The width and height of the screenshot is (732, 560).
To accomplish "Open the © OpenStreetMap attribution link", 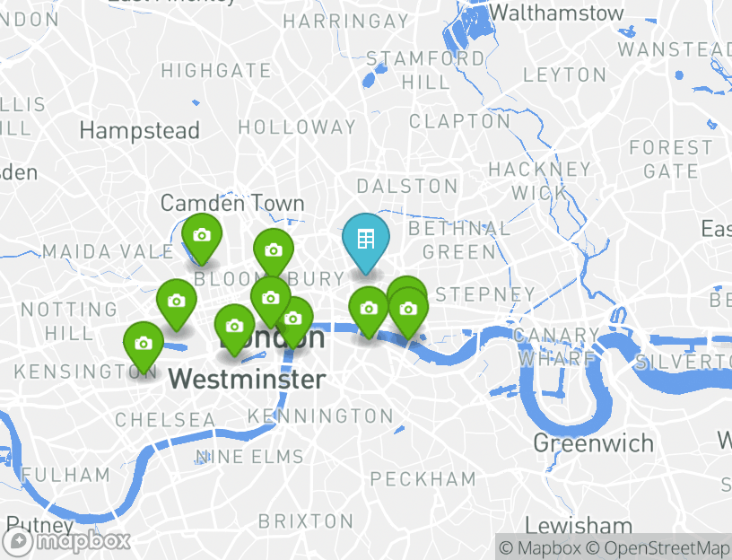I will tap(658, 547).
